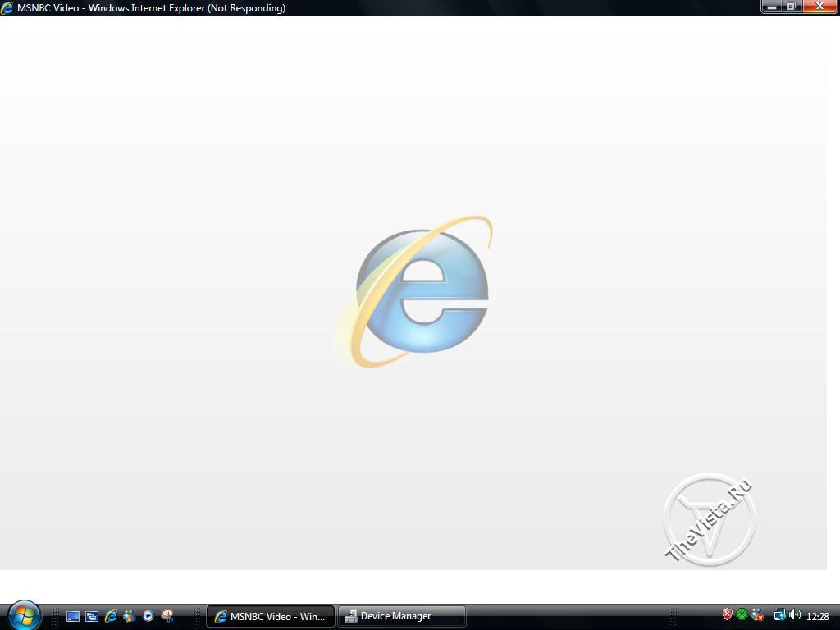Close the not responding Internet Explorer window
The height and width of the screenshot is (630, 840).
(819, 7)
